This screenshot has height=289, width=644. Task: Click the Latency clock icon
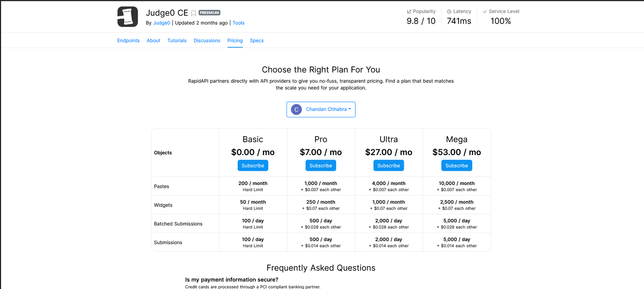click(449, 12)
